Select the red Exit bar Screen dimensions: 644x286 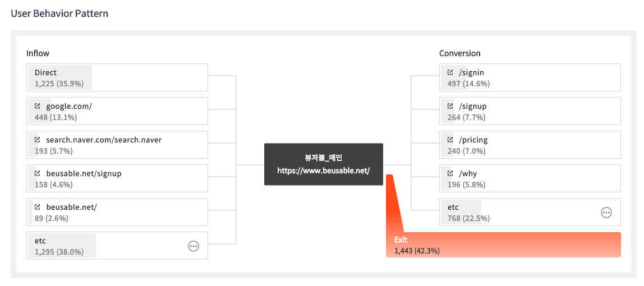[503, 245]
